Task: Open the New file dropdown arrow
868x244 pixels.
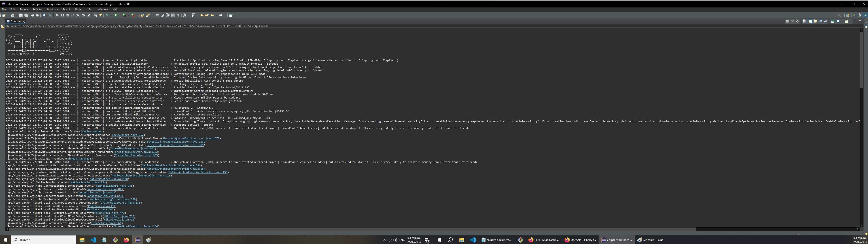Action: (8, 15)
